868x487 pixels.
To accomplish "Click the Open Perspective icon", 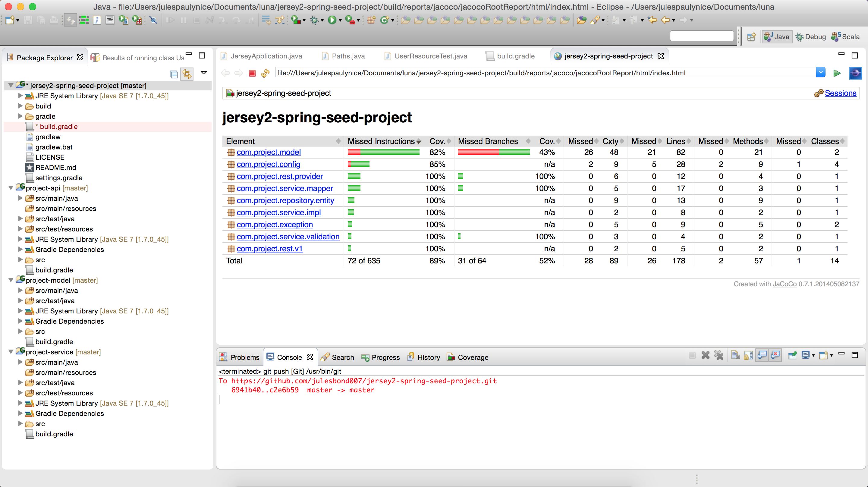I will click(751, 37).
